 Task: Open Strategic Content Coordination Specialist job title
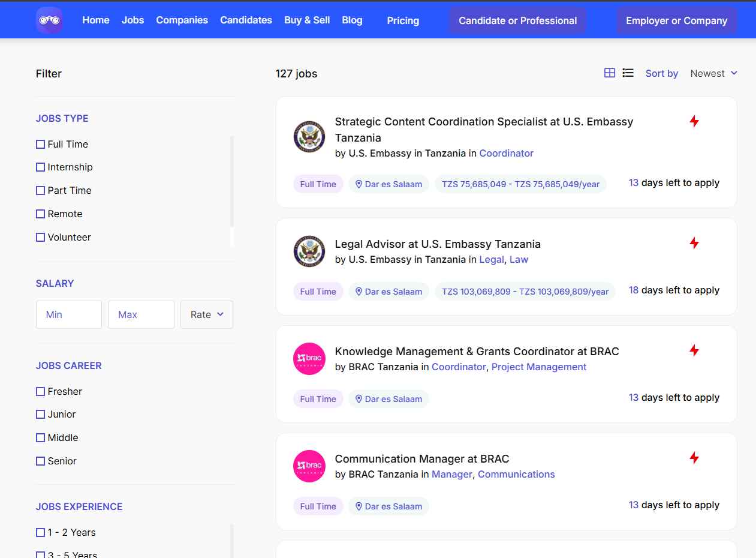(484, 129)
